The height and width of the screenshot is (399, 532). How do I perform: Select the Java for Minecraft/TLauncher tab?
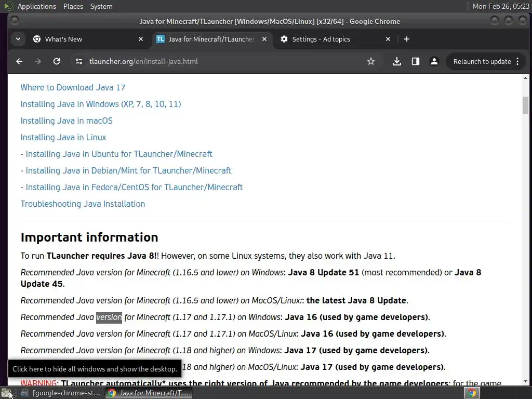(212, 39)
